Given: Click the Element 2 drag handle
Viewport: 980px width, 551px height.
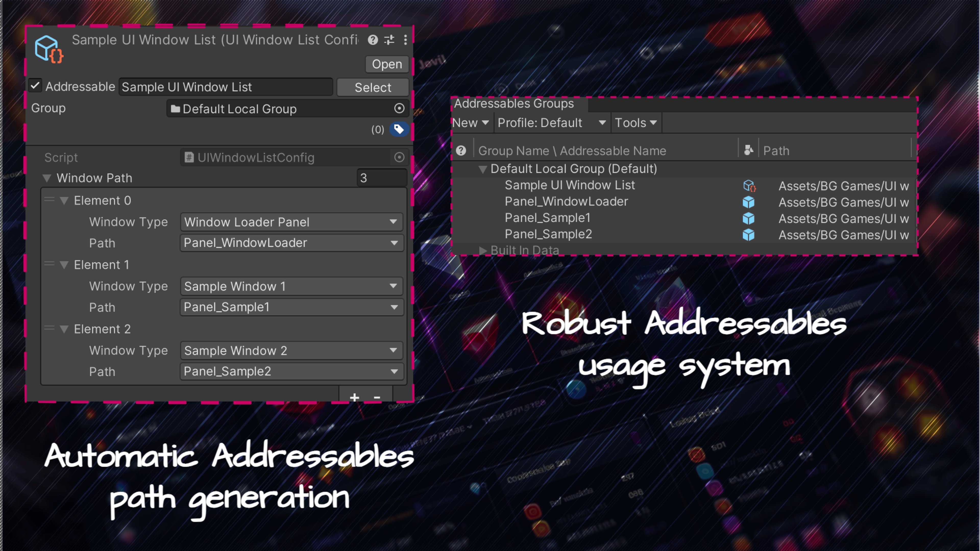Looking at the screenshot, I should 50,328.
